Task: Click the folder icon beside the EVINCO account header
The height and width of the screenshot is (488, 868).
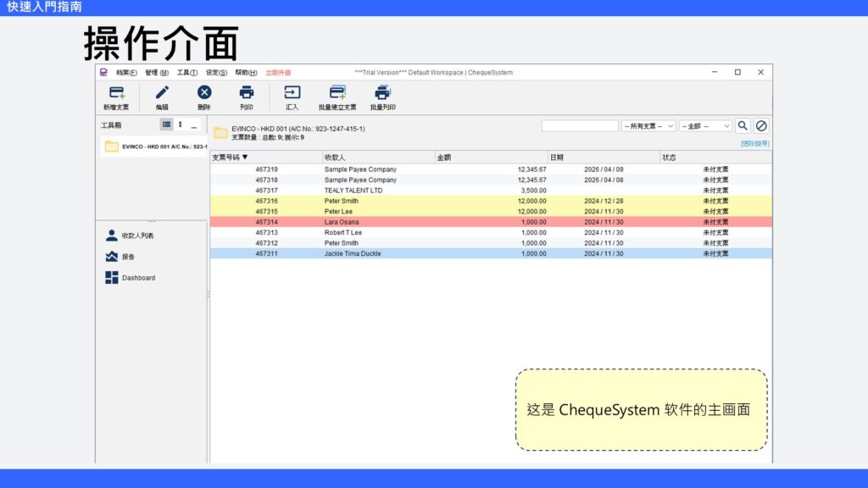Action: pyautogui.click(x=220, y=132)
